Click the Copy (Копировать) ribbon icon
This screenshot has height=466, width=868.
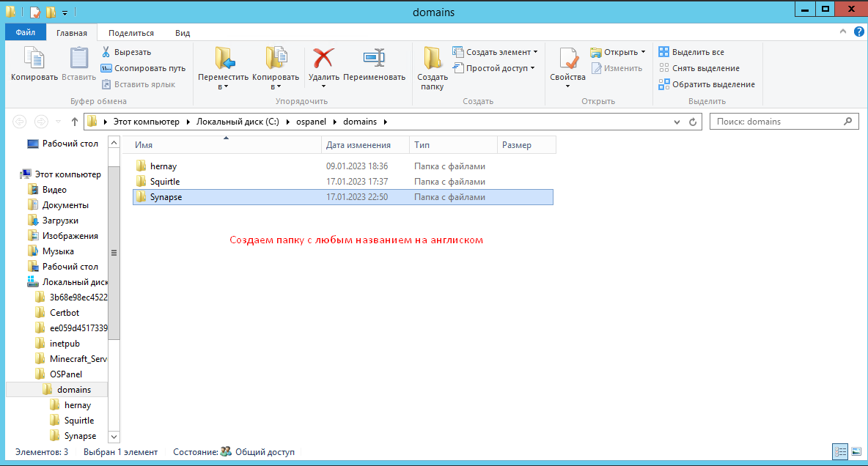click(34, 58)
